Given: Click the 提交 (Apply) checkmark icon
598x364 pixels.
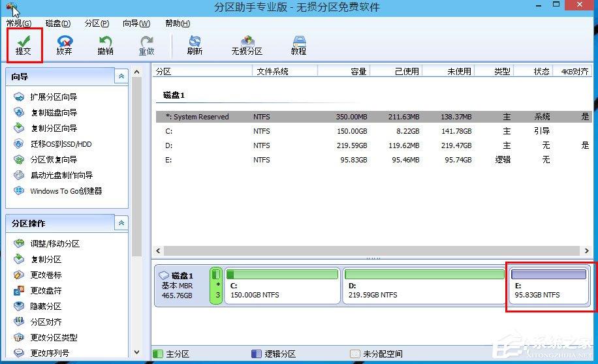Looking at the screenshot, I should (24, 40).
